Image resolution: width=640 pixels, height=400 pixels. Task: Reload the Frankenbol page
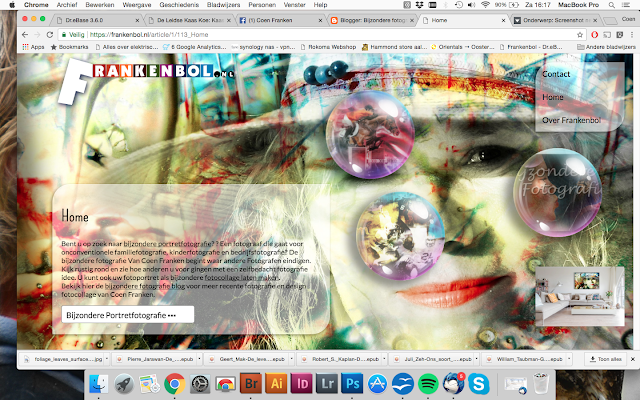[50, 35]
